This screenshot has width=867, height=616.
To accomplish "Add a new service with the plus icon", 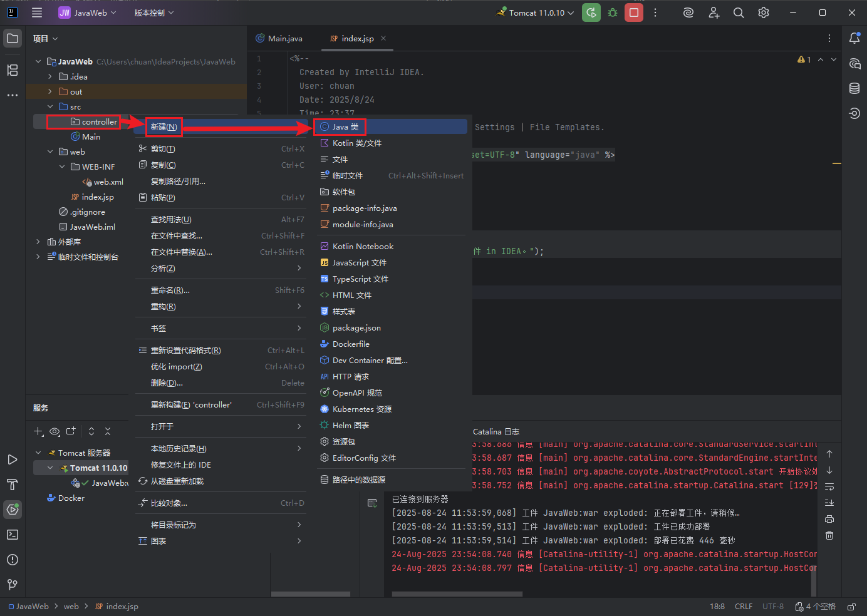I will point(38,431).
